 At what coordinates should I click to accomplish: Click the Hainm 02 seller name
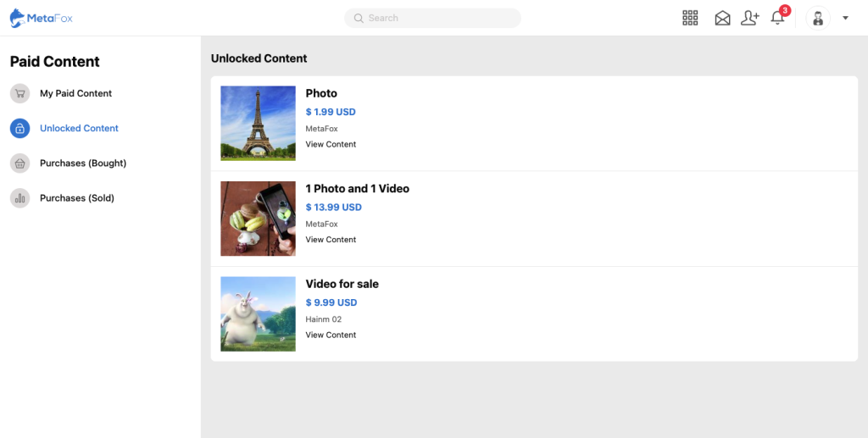click(x=323, y=319)
